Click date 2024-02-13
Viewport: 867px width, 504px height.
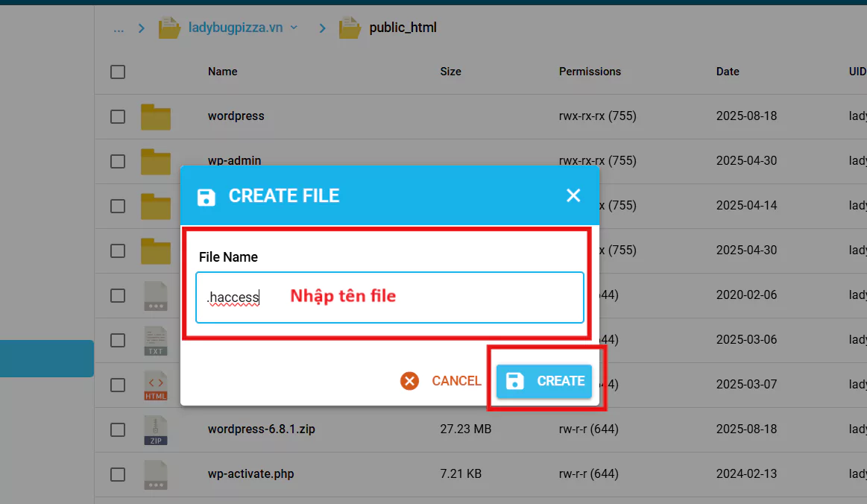746,474
